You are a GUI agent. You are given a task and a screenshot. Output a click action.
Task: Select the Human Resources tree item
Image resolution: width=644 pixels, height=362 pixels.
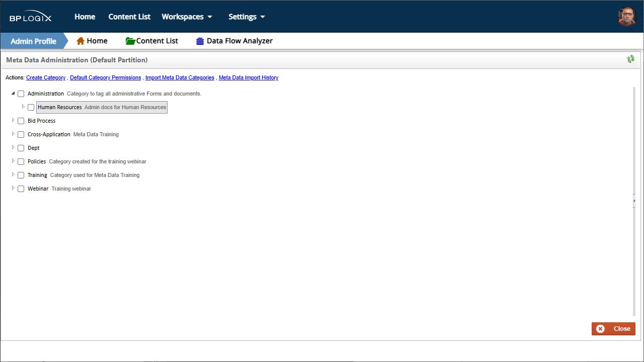[102, 107]
